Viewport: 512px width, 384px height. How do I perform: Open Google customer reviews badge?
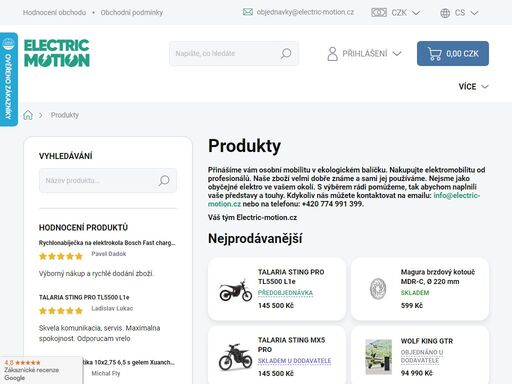point(41,370)
